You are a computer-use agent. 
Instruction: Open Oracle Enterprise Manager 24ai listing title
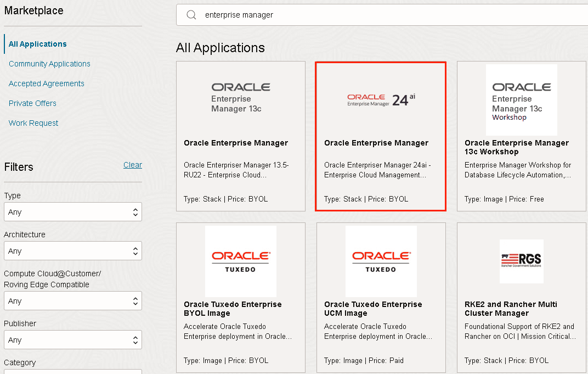click(x=376, y=143)
